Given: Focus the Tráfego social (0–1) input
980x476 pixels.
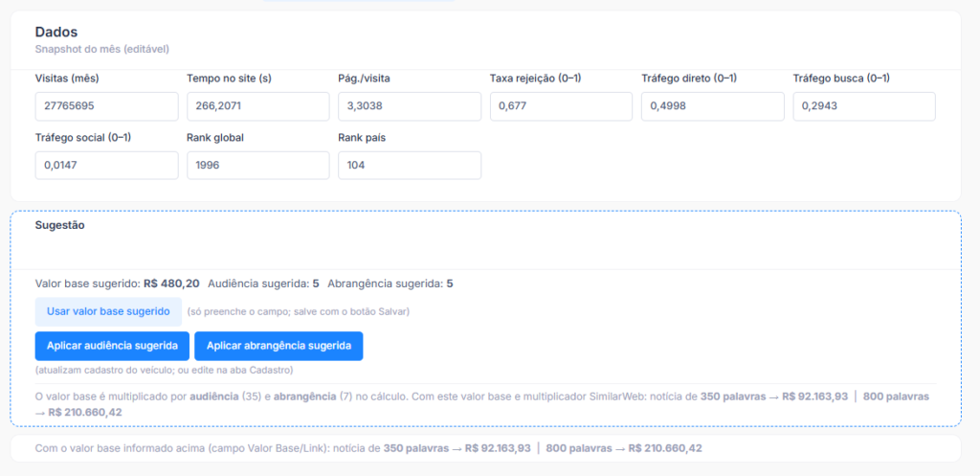Looking at the screenshot, I should coord(106,165).
